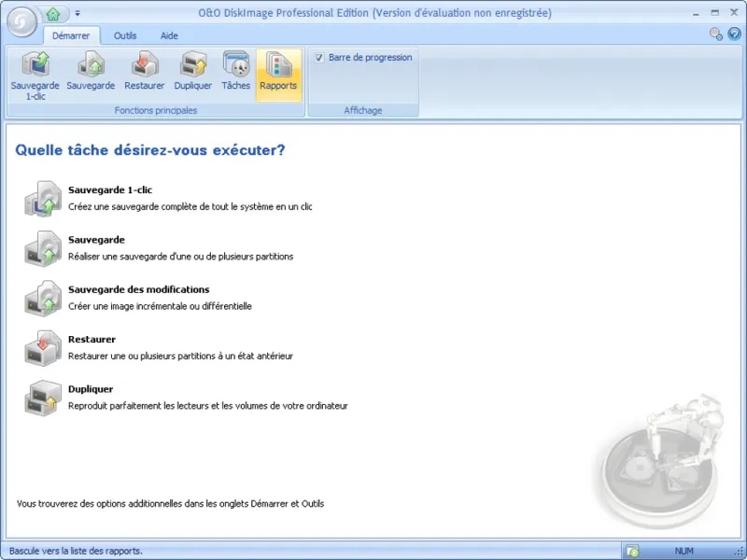747x560 pixels.
Task: Select the bold Restaurer heading link in the task list
Action: (x=92, y=340)
